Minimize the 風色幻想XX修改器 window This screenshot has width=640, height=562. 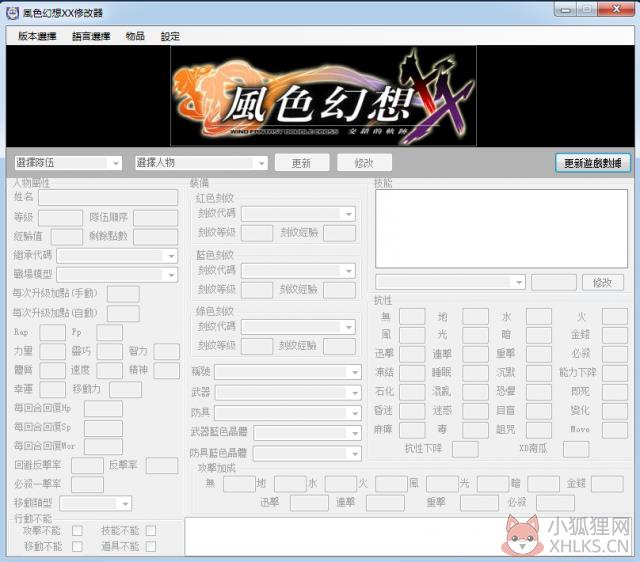click(566, 10)
